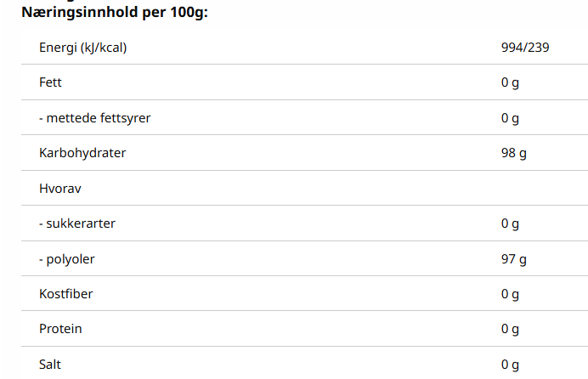
Task: Select the polyoler row label
Action: [67, 259]
